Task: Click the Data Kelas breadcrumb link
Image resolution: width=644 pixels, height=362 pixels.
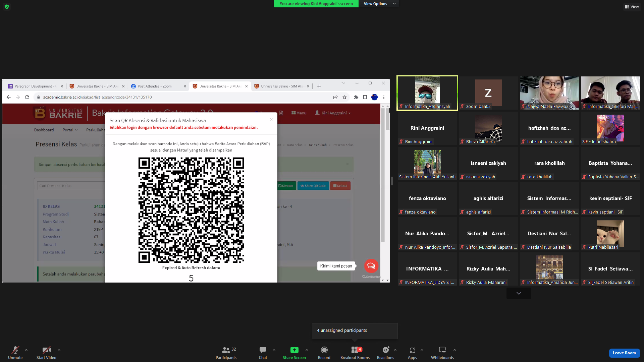Action: click(x=294, y=145)
